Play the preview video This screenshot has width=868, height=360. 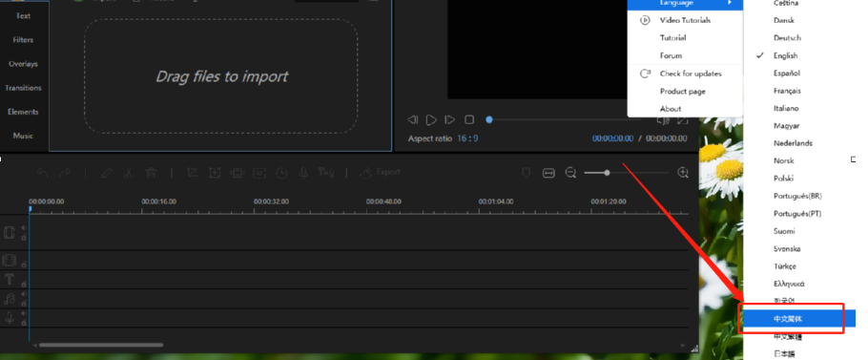pyautogui.click(x=431, y=119)
